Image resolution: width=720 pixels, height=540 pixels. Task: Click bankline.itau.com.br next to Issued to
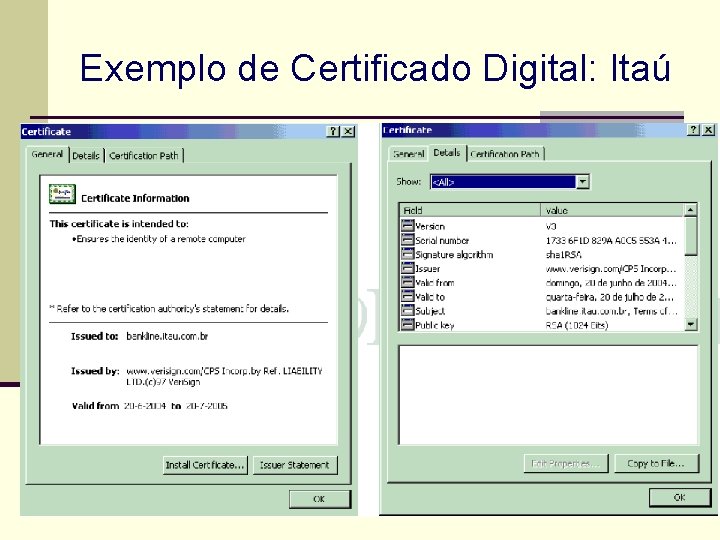[167, 336]
